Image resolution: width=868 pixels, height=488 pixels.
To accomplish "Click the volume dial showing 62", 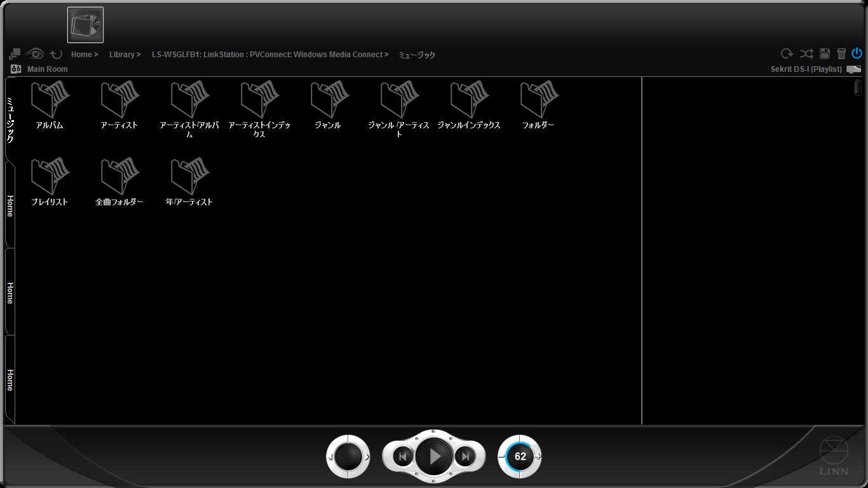I will pos(520,456).
